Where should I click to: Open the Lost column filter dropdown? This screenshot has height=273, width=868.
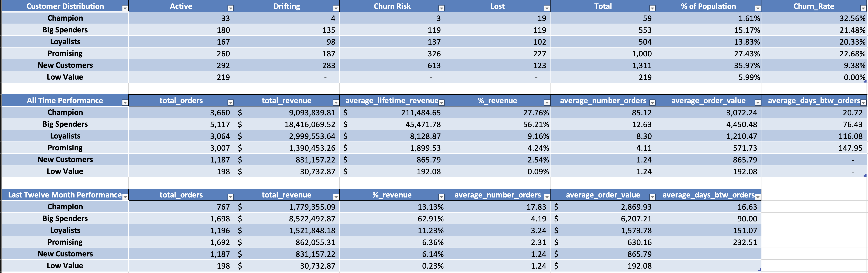coord(547,8)
